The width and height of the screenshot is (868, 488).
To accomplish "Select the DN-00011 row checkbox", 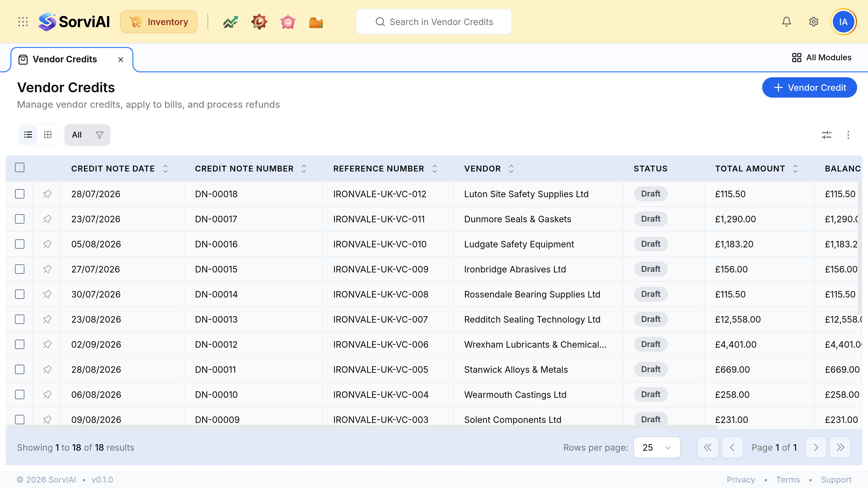I will tap(20, 369).
